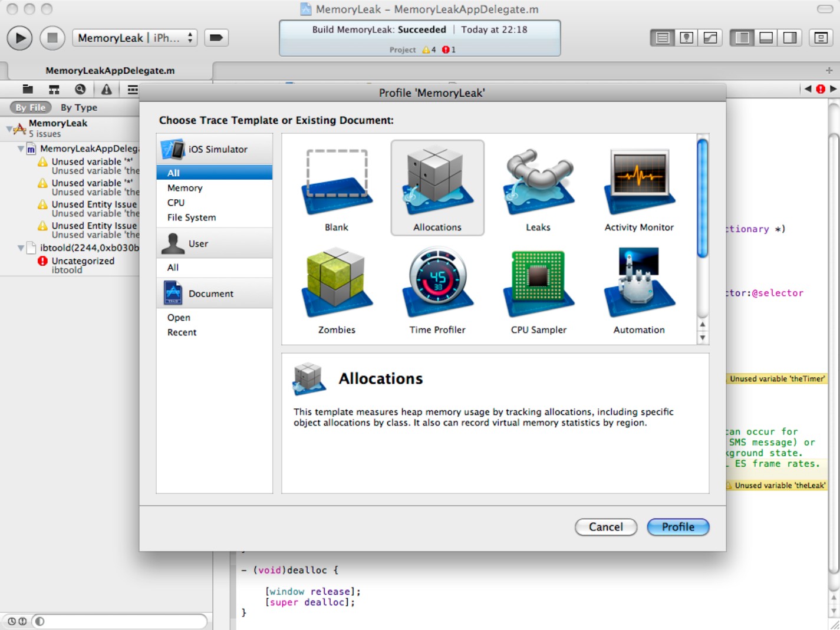
Task: Click the errors count in activity viewer
Action: 449,50
